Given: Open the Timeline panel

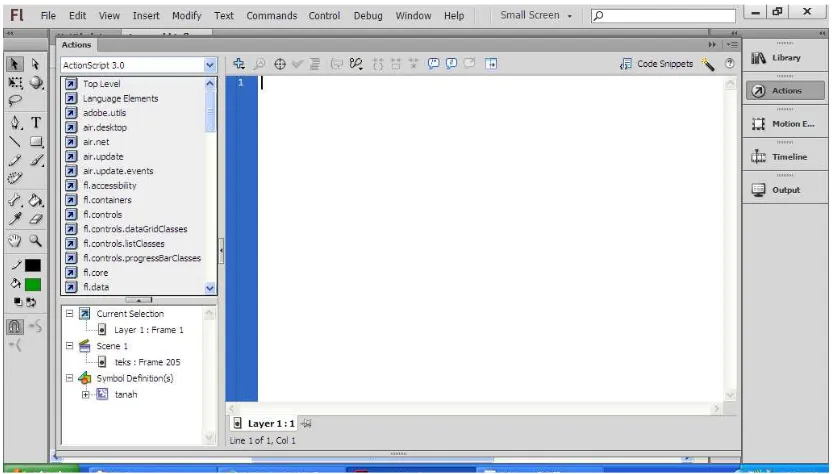Looking at the screenshot, I should click(x=786, y=157).
